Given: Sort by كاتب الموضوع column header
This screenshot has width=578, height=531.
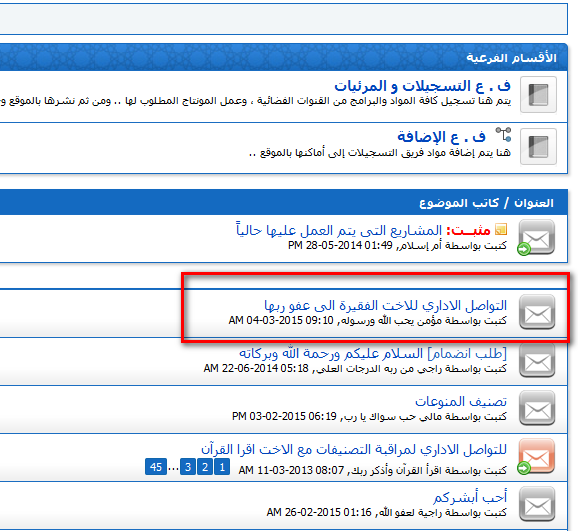Looking at the screenshot, I should (x=459, y=203).
